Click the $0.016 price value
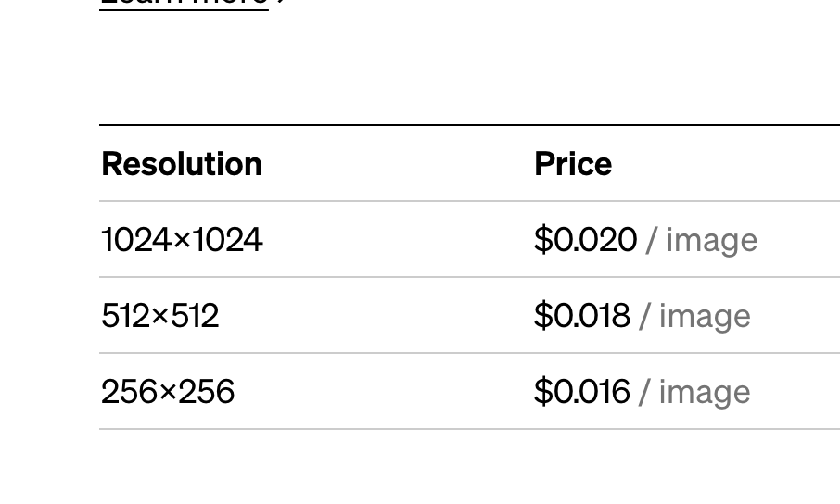 [581, 392]
